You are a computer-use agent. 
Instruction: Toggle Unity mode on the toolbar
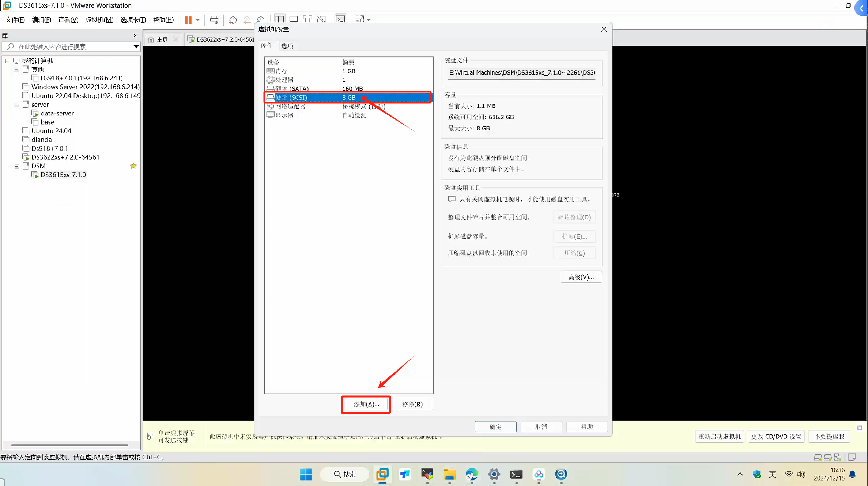pos(321,19)
